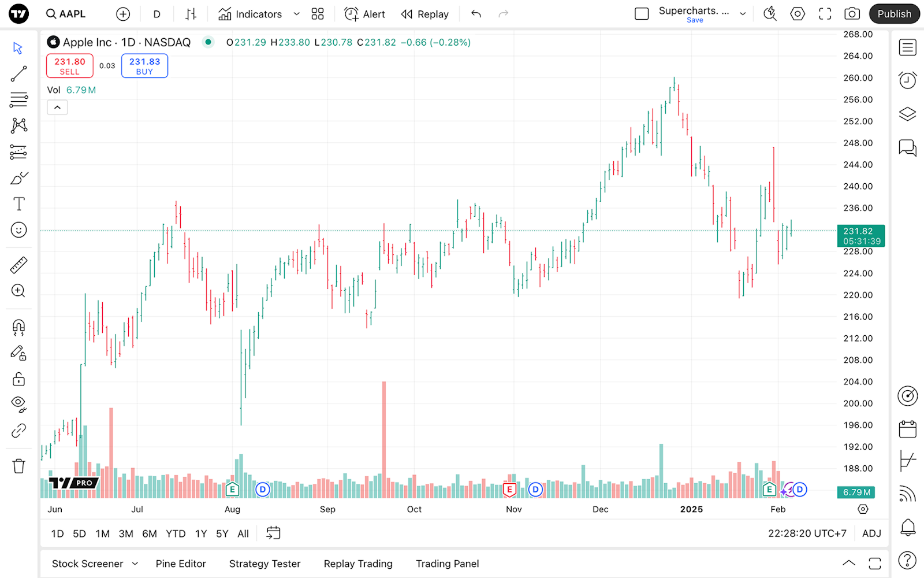Toggle the layout checkbox beside Supercharts
Viewport: 924px width, 578px height.
click(x=642, y=14)
